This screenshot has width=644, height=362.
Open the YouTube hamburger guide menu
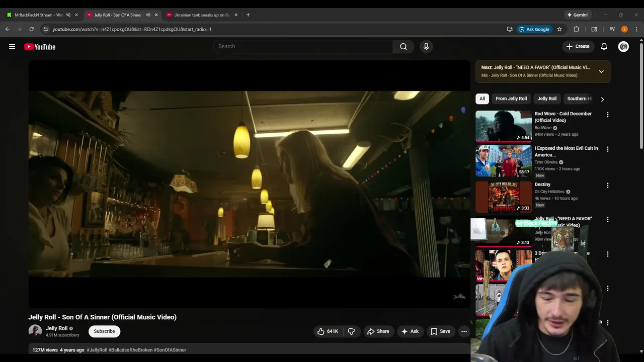point(12,47)
